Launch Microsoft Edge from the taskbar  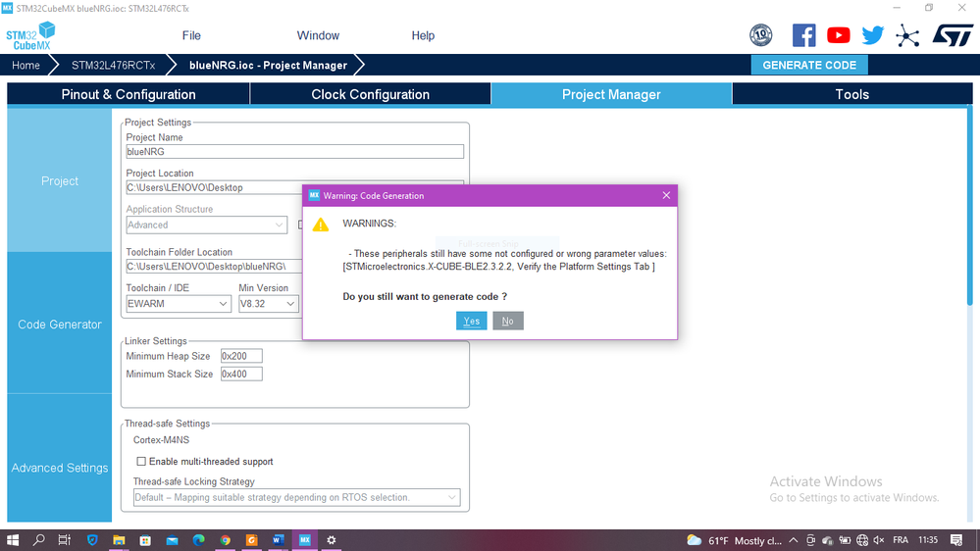(x=199, y=540)
